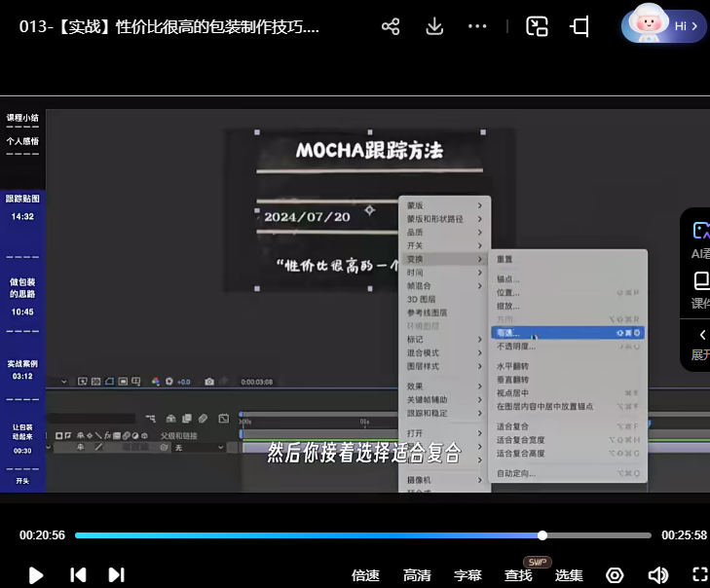Click the window resize icon beside picture-in-picture
710x588 pixels.
[x=580, y=26]
